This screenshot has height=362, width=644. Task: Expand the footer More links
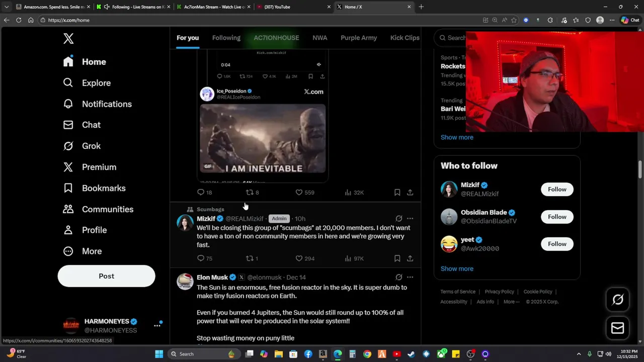point(512,302)
